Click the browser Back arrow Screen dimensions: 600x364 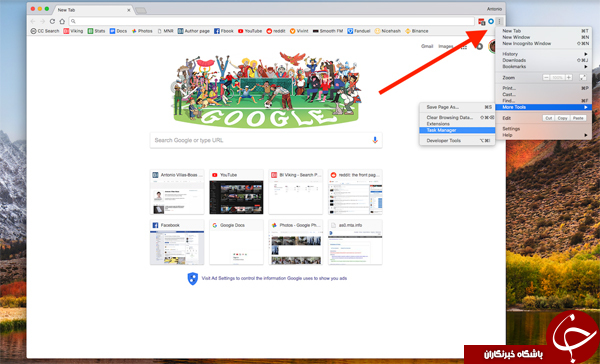pyautogui.click(x=33, y=21)
